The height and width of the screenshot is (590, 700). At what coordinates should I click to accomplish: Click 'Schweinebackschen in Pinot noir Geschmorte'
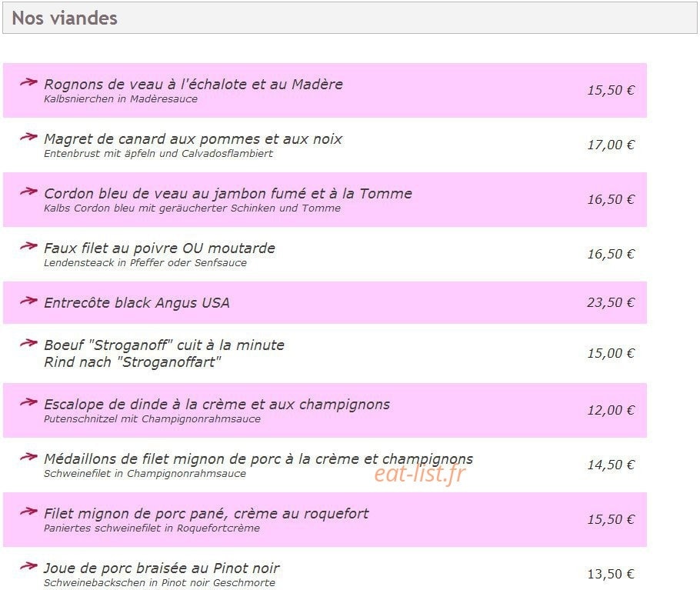point(159,583)
